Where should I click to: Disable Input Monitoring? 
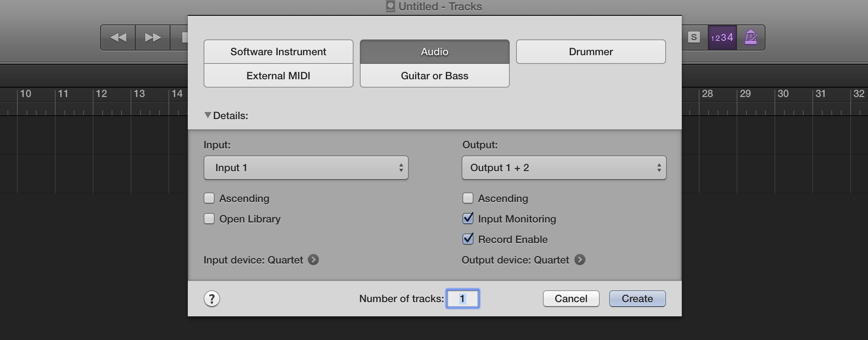click(468, 219)
